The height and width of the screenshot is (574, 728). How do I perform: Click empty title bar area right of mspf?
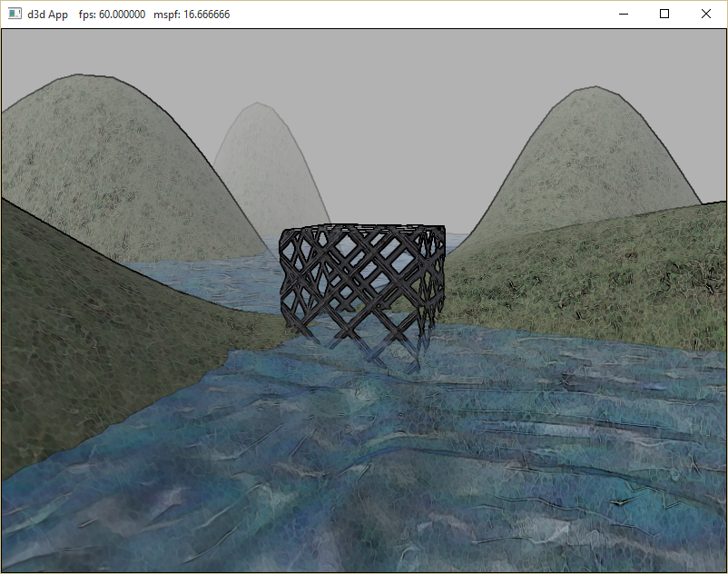point(408,14)
